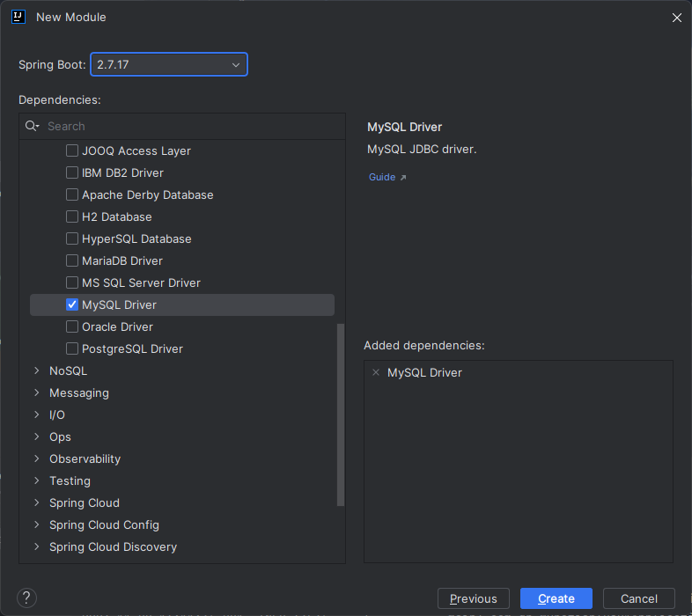Click the Previous button
The image size is (692, 616).
pyautogui.click(x=474, y=598)
